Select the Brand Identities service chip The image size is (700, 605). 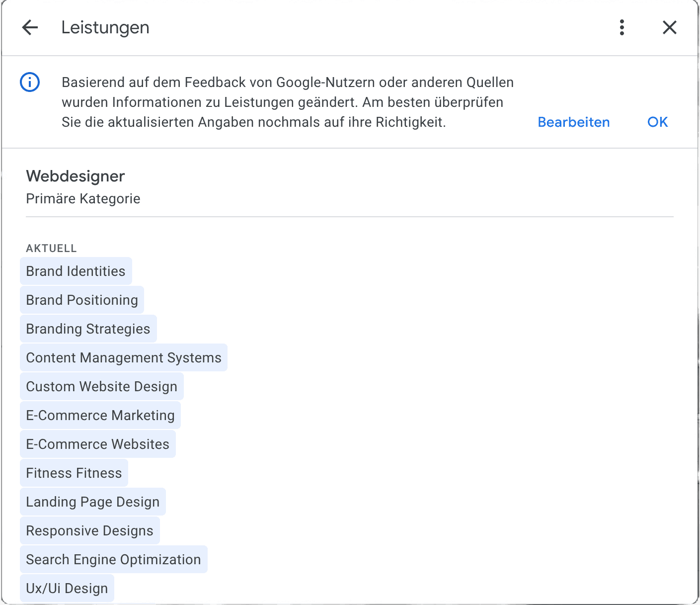click(x=76, y=271)
